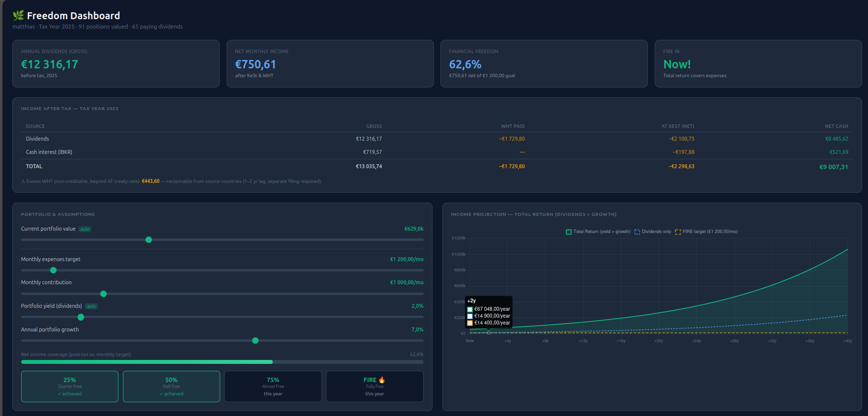Click the €1000k y-axis label

[459, 254]
